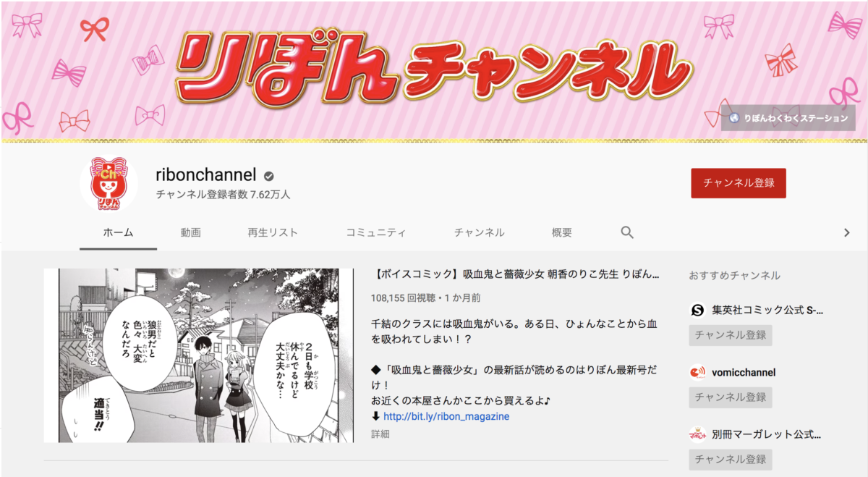Click the verified badge next to ribonchannel
The width and height of the screenshot is (868, 477).
click(268, 176)
